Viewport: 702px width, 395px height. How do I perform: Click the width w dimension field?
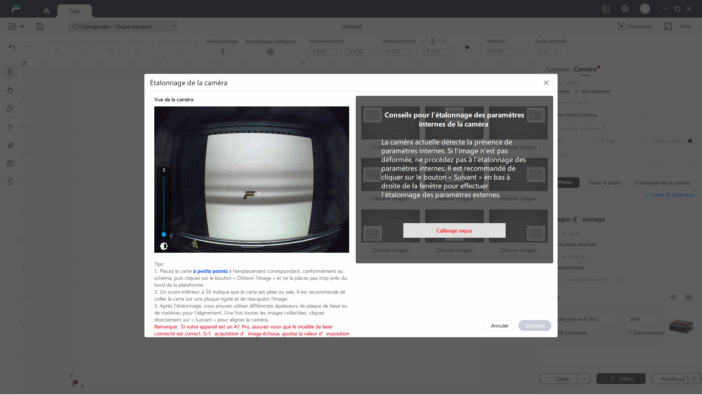[398, 52]
